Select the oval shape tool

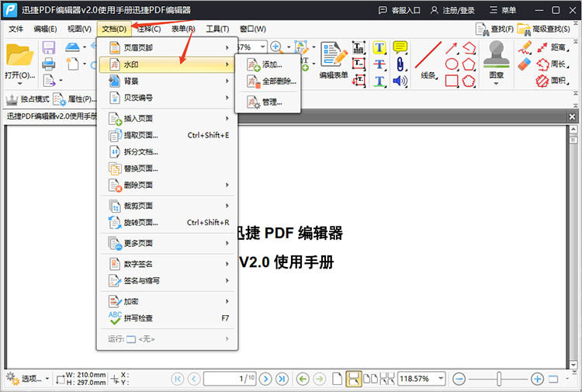452,64
